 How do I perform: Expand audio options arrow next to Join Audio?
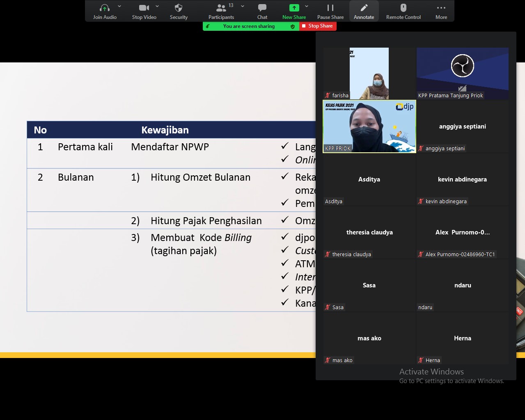119,6
